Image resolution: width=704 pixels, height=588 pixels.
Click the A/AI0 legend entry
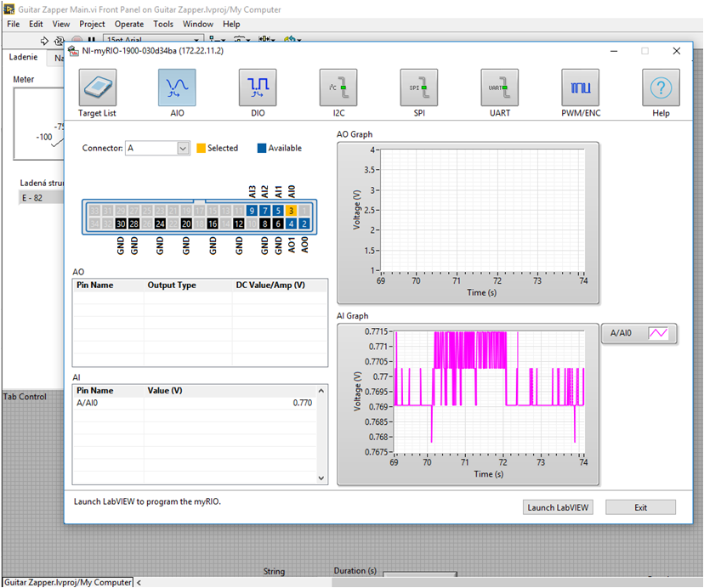pyautogui.click(x=639, y=333)
